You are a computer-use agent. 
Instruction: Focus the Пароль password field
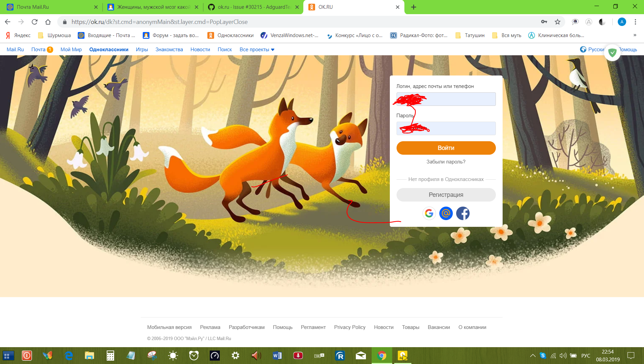click(446, 128)
